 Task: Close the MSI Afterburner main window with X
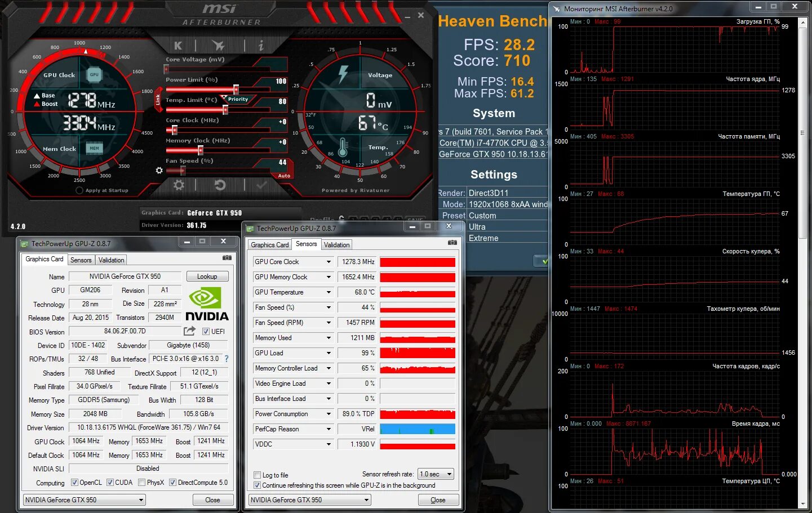pyautogui.click(x=421, y=15)
